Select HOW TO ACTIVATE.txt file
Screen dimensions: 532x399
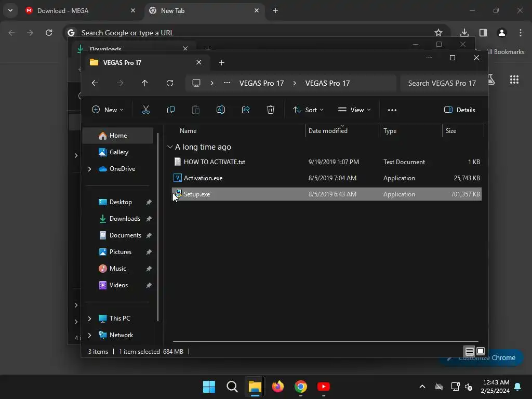click(x=326, y=162)
